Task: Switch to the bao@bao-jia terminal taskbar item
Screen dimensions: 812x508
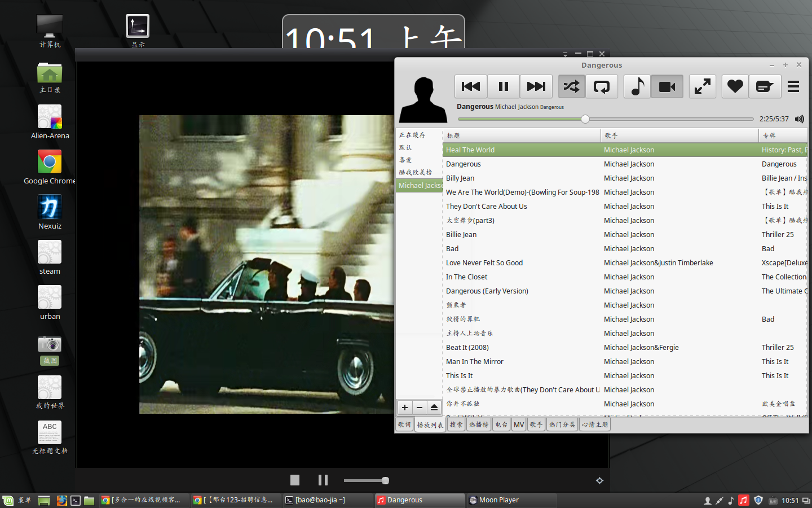Action: [327, 500]
